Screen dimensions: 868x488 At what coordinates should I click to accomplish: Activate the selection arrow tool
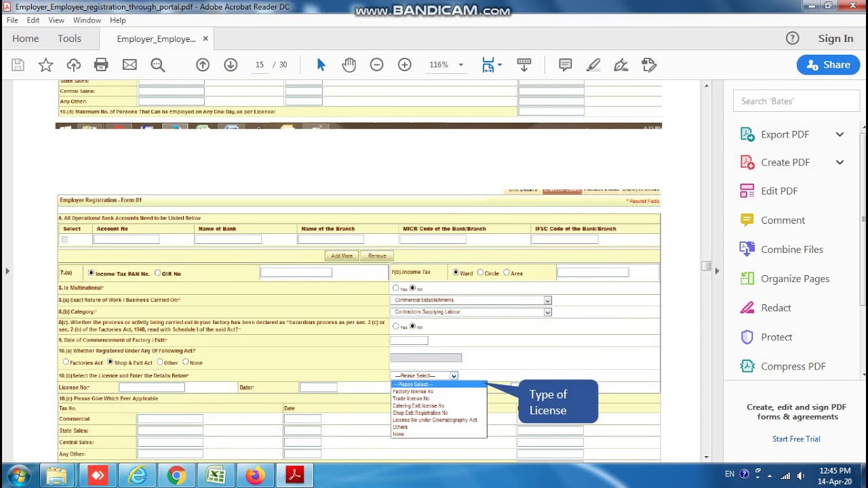[321, 65]
